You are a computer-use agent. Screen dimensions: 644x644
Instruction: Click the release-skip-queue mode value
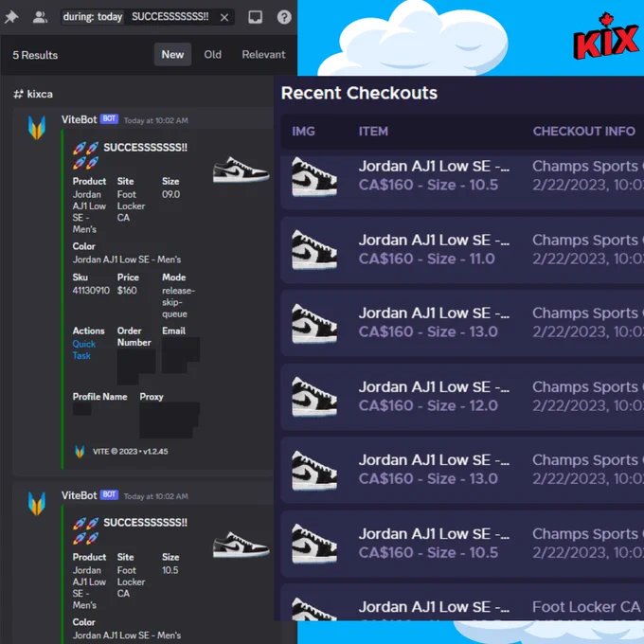pos(178,302)
